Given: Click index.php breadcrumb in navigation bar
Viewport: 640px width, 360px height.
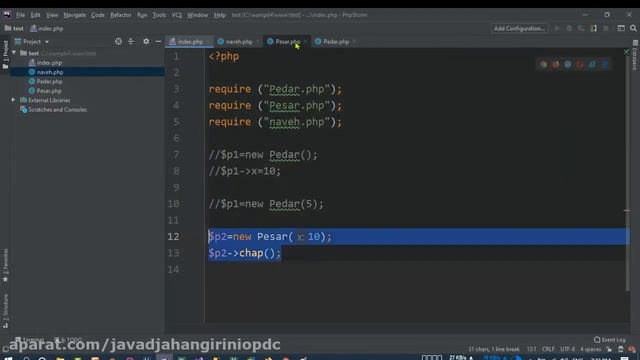Looking at the screenshot, I should coord(47,29).
